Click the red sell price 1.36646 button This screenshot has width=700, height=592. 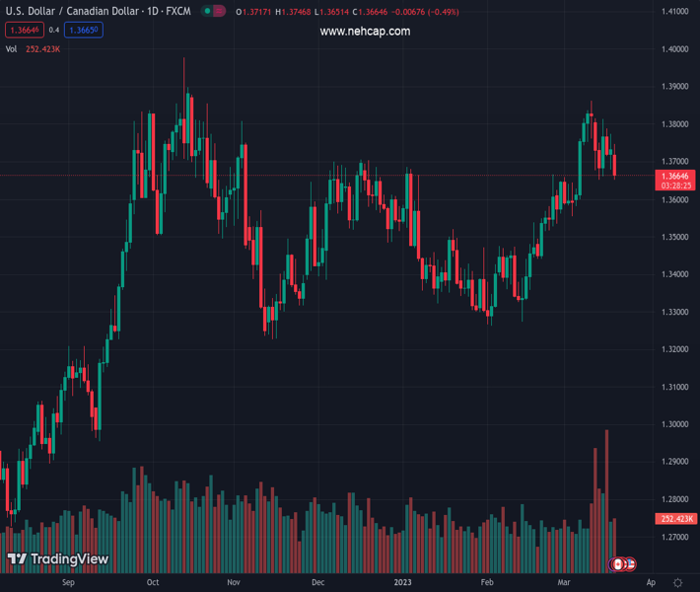point(25,30)
